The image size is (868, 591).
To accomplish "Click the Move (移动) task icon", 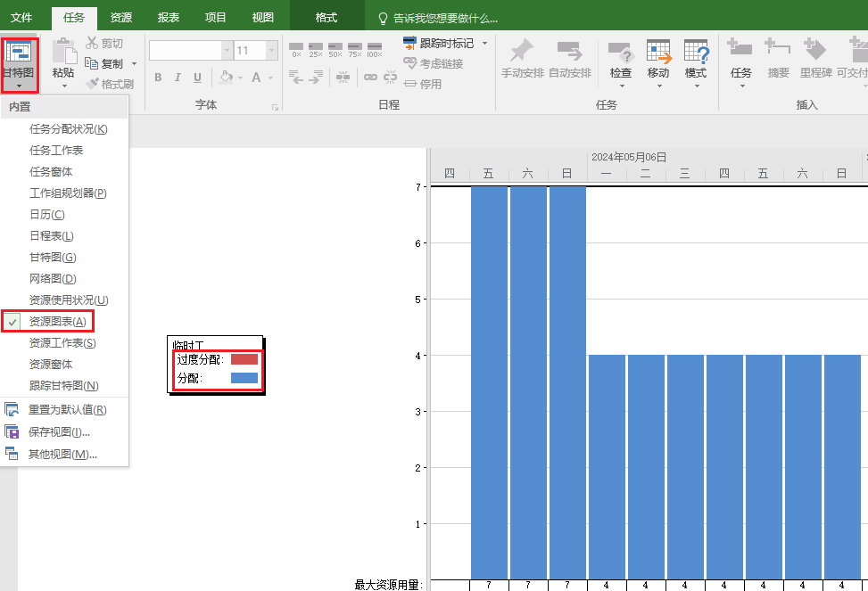I will point(658,52).
